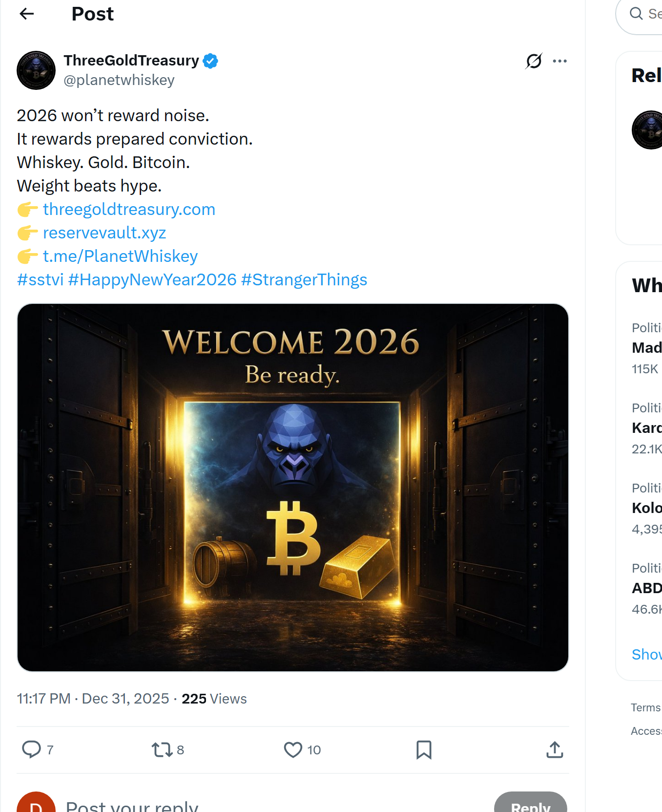Screen dimensions: 662x812
Task: Open the reservevault.xyz link
Action: pyautogui.click(x=104, y=233)
